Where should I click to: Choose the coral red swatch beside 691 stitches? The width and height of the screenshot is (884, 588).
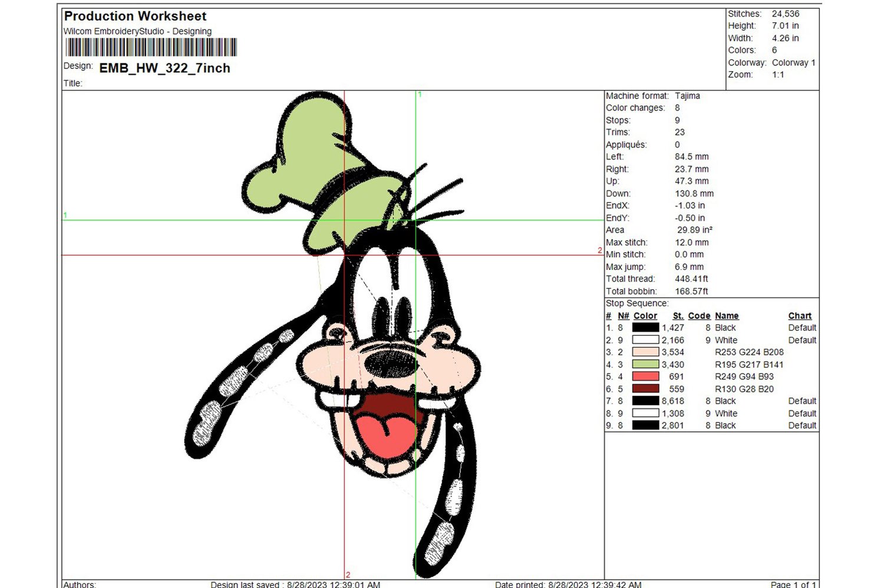click(645, 376)
